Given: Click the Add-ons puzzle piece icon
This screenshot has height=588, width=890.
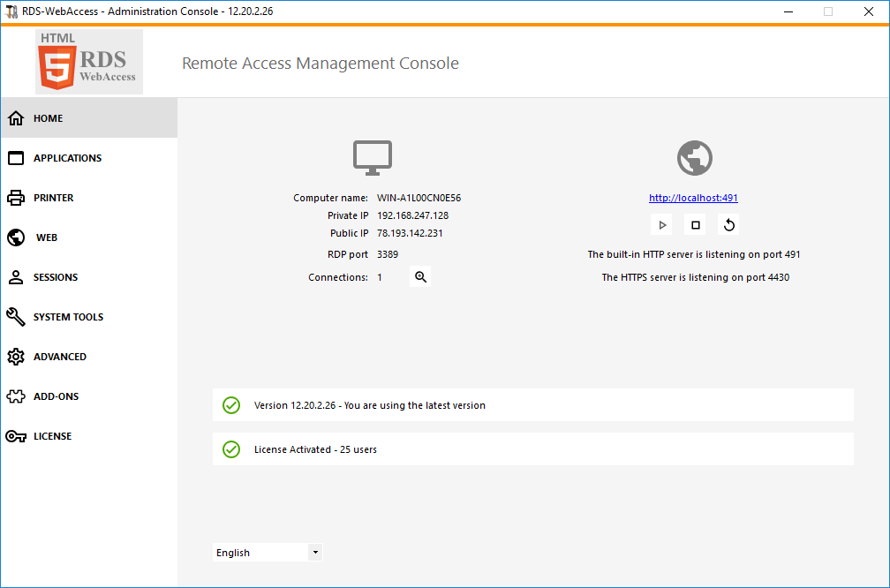Looking at the screenshot, I should click(16, 396).
